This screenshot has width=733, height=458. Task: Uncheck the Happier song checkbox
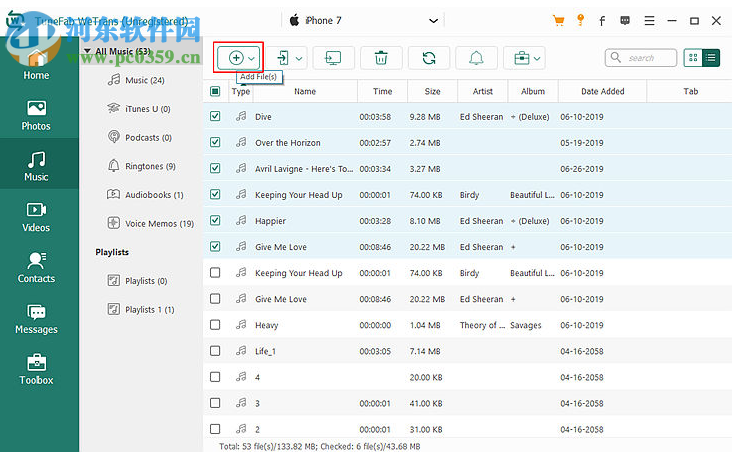point(215,220)
